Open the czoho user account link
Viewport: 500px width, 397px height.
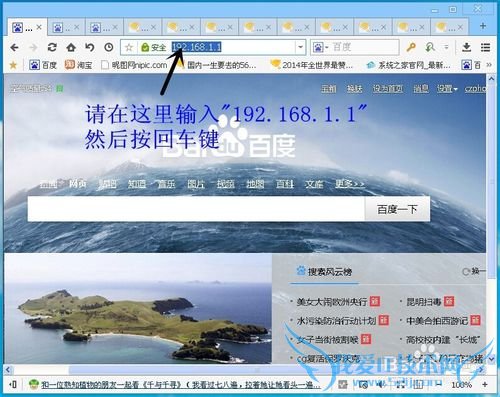pyautogui.click(x=475, y=89)
